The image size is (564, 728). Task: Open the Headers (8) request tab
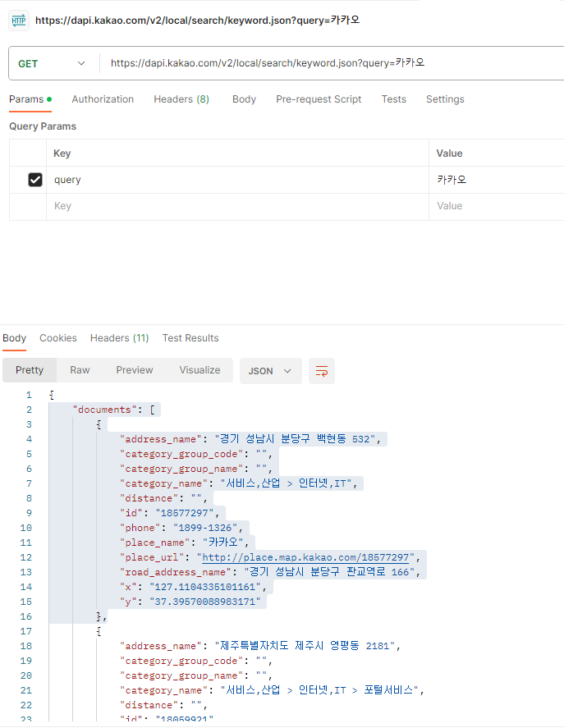(181, 99)
